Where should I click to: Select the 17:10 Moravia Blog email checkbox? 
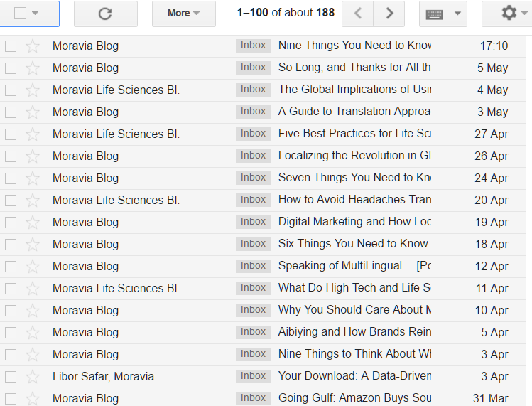[11, 46]
